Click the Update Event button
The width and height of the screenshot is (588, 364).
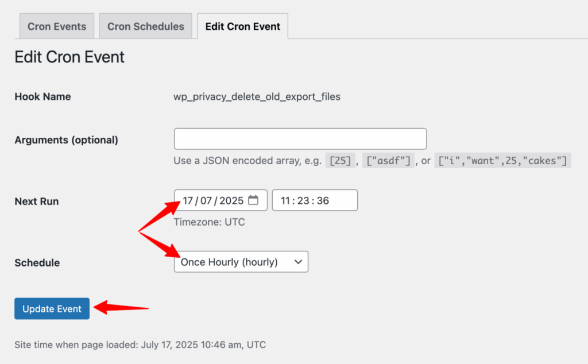click(x=52, y=308)
